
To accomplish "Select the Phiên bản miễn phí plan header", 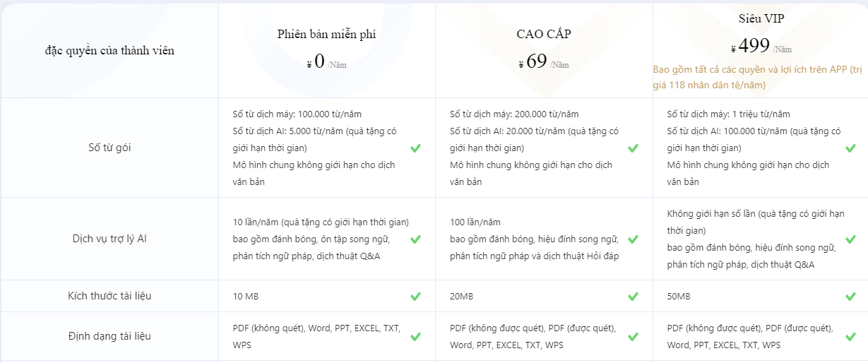I will tap(331, 35).
